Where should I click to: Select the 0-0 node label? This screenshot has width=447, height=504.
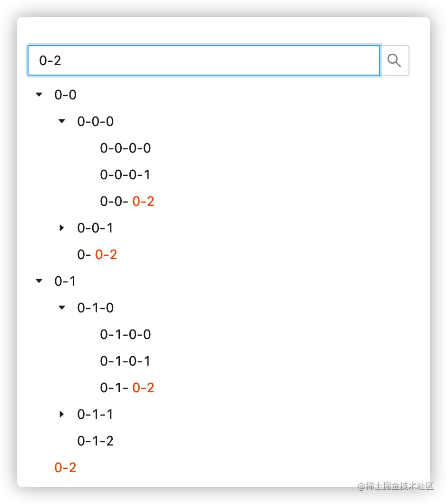[x=65, y=95]
